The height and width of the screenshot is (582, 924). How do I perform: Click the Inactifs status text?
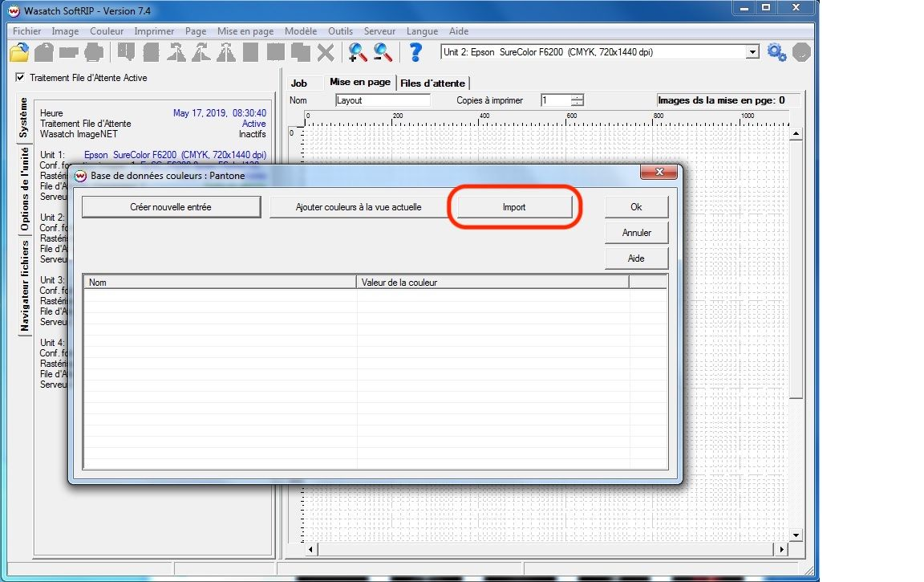click(252, 134)
